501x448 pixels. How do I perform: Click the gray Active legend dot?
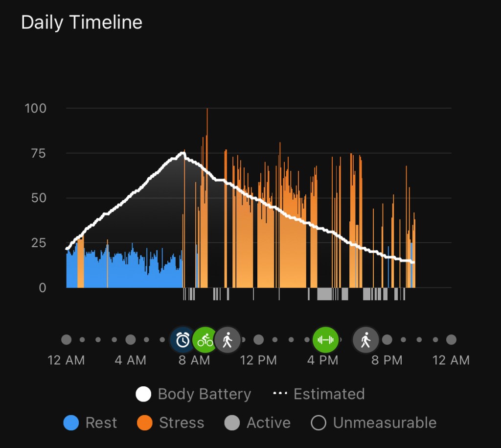pos(232,423)
